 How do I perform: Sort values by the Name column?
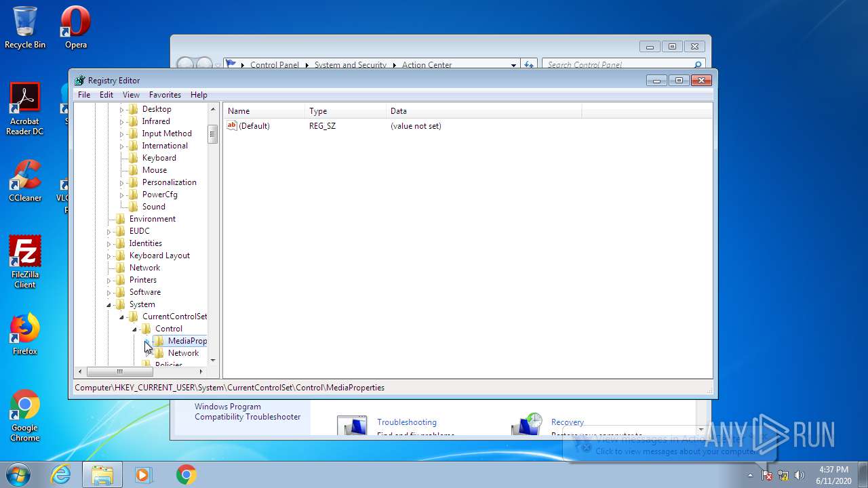point(264,111)
